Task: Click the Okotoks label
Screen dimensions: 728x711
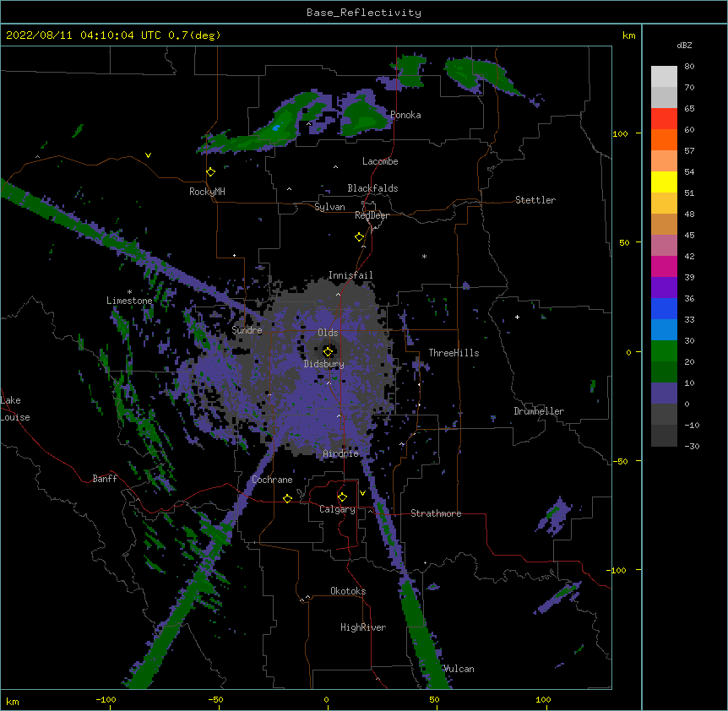Action: point(348,591)
